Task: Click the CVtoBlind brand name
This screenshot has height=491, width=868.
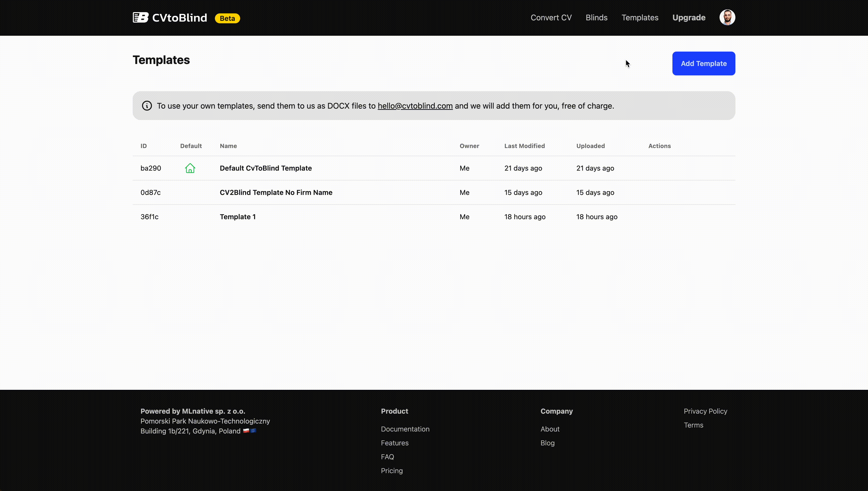Action: pos(180,18)
